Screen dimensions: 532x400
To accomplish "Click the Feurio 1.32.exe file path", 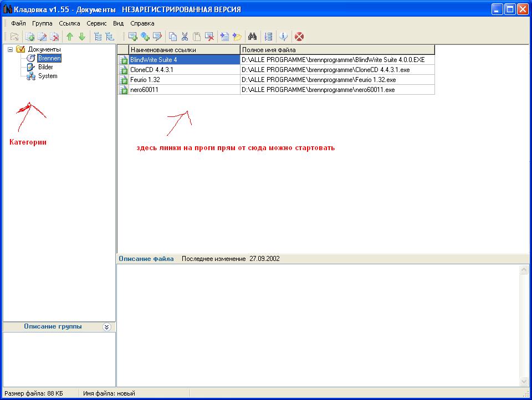I will coord(337,80).
